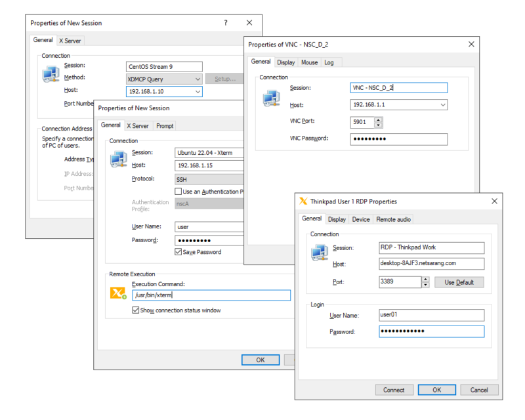Image resolution: width=525 pixels, height=420 pixels.
Task: Click the Xmanager icon in RDP Properties title bar
Action: [x=303, y=201]
